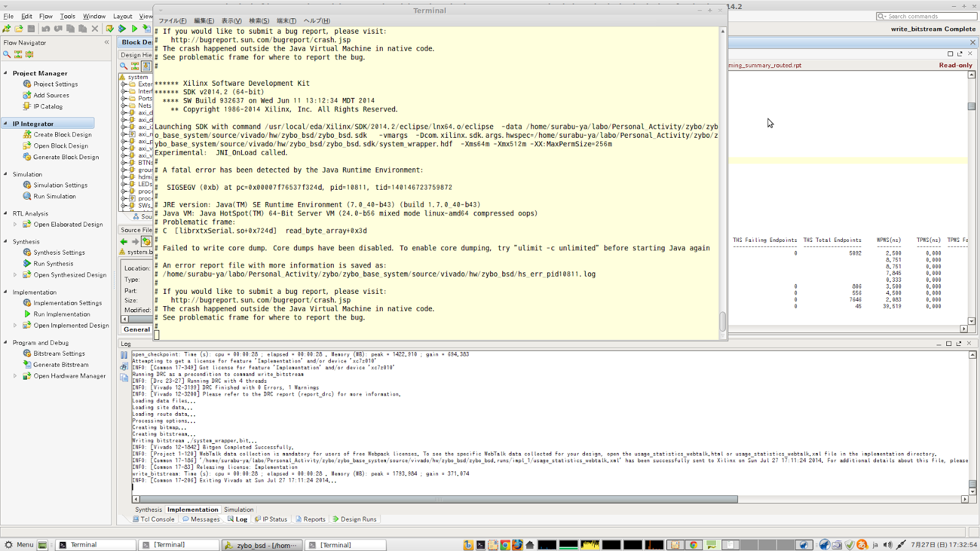Viewport: 980px width, 551px height.
Task: Click the Generate Bitstream icon
Action: point(27,364)
